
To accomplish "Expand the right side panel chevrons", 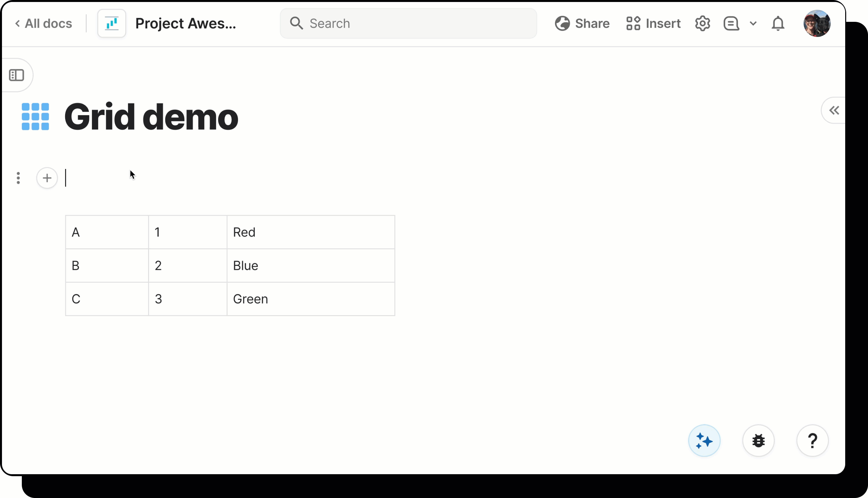I will point(834,110).
